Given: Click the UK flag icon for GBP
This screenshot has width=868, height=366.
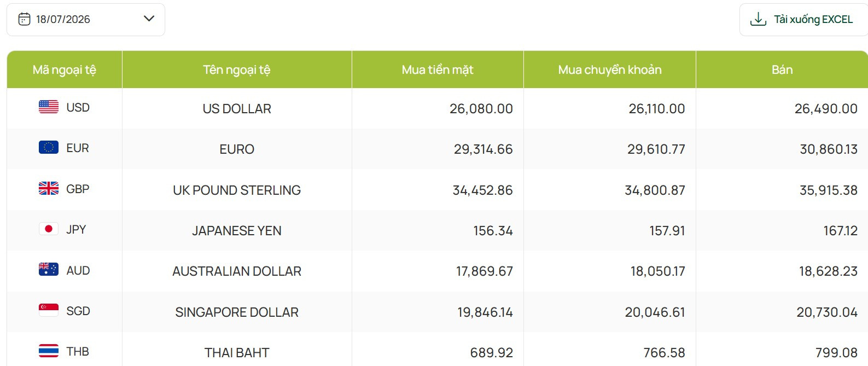Looking at the screenshot, I should click(49, 188).
